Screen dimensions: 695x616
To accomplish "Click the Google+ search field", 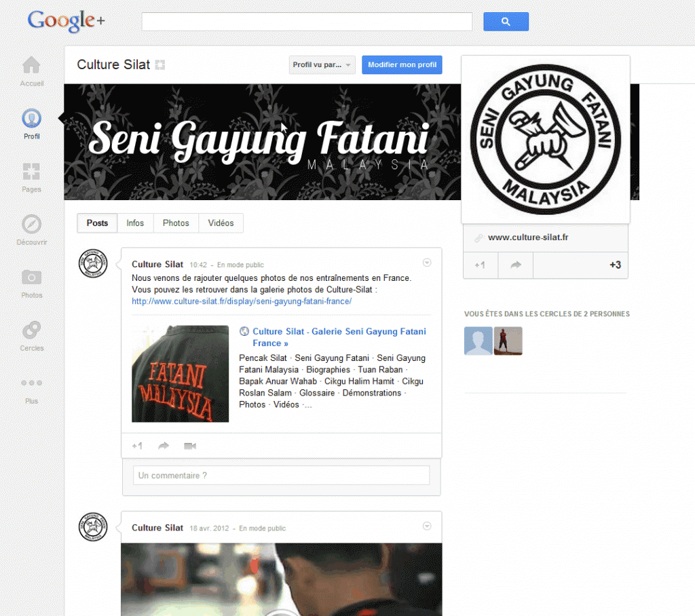I will (307, 21).
